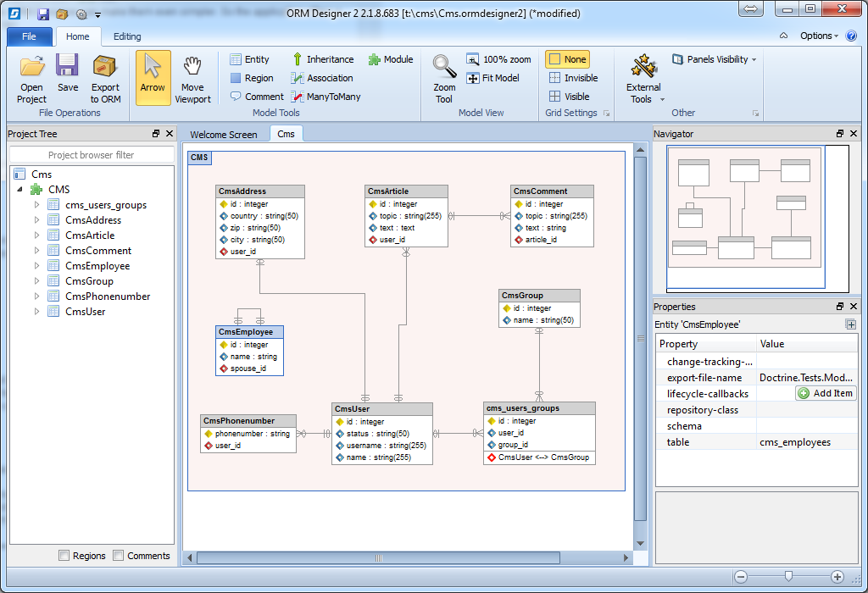Select the ManyToMany tool
Image resolution: width=868 pixels, height=593 pixels.
coord(326,97)
